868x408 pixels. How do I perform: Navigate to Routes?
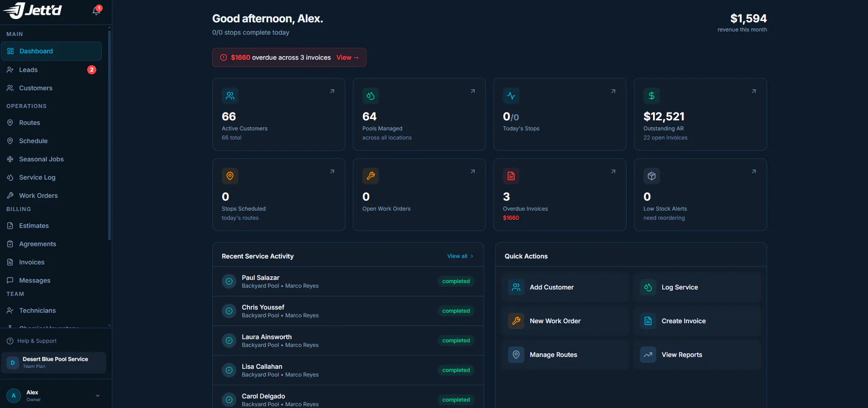pyautogui.click(x=51, y=123)
